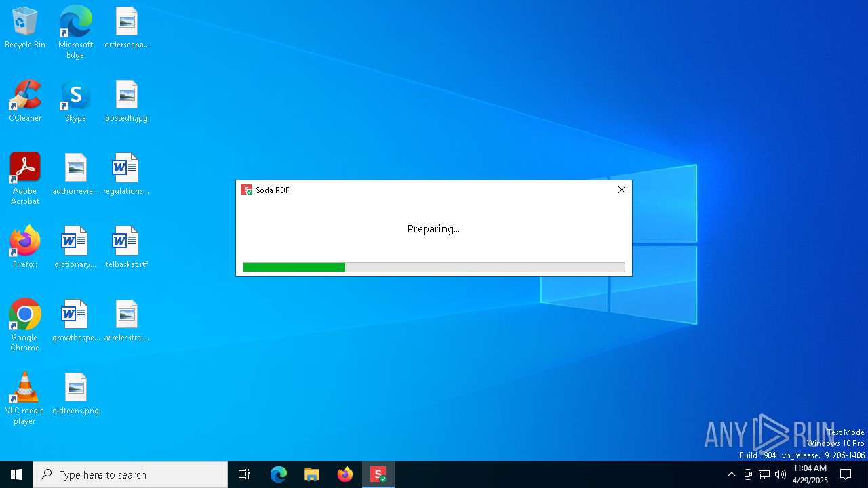Show hidden system tray icons
868x488 pixels.
(x=731, y=474)
